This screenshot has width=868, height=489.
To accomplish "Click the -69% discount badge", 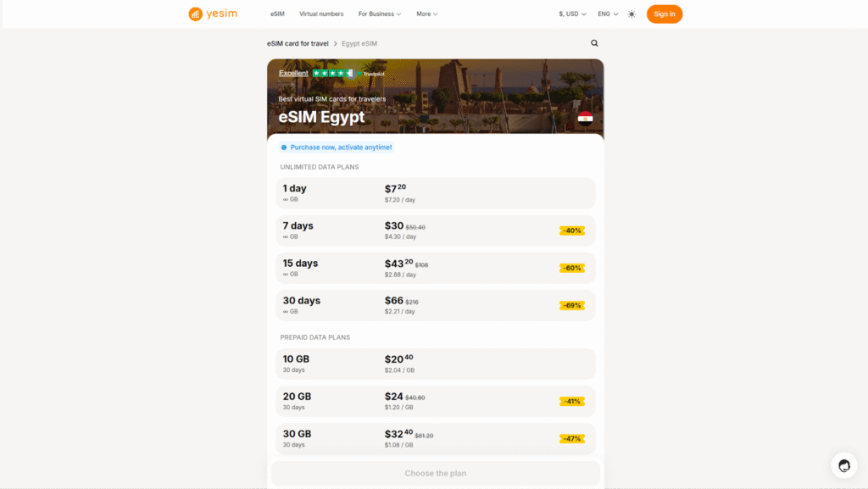I will tap(572, 305).
